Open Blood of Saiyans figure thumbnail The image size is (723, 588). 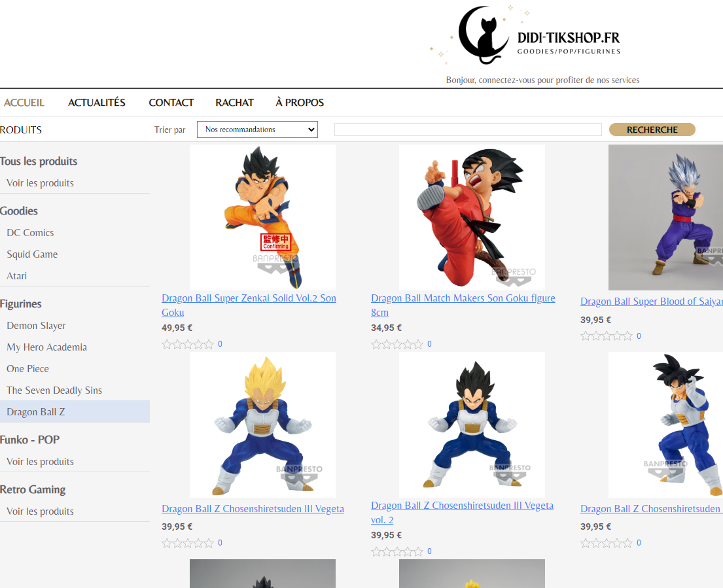click(666, 218)
